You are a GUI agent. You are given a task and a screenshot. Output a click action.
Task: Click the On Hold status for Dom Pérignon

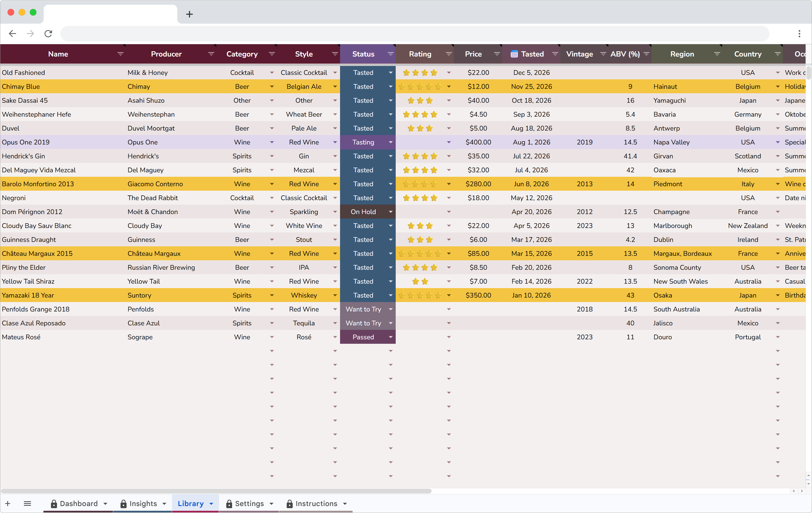pos(363,212)
